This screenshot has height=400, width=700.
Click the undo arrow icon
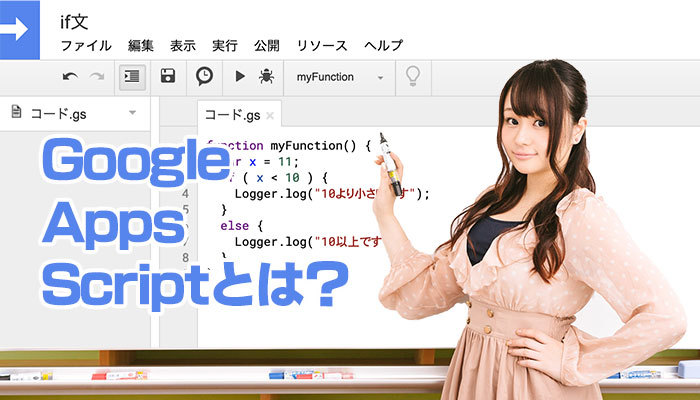70,76
